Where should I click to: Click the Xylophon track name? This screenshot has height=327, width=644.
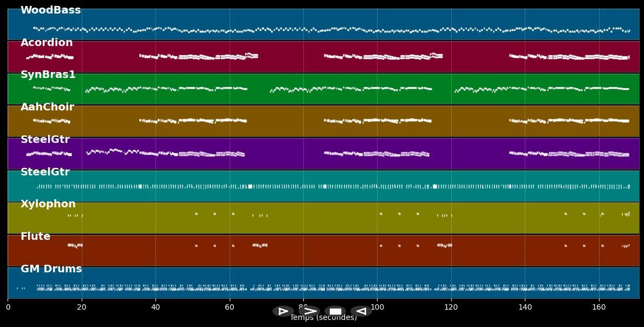click(x=48, y=204)
